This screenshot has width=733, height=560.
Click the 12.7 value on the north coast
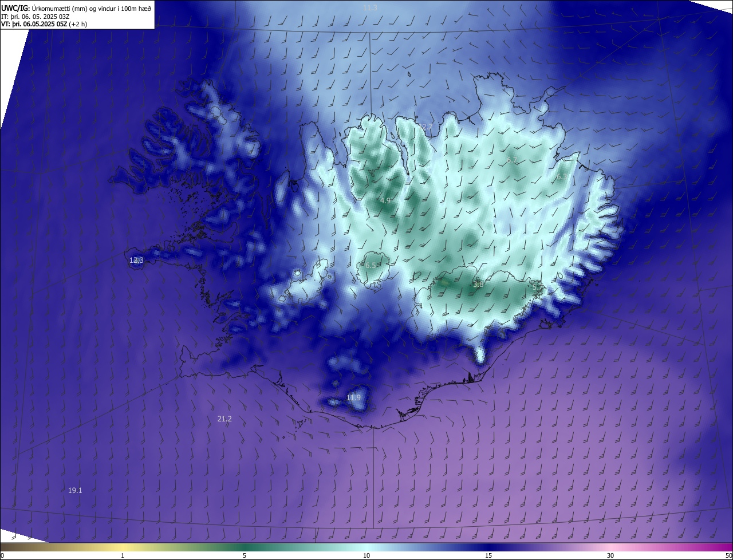click(426, 127)
